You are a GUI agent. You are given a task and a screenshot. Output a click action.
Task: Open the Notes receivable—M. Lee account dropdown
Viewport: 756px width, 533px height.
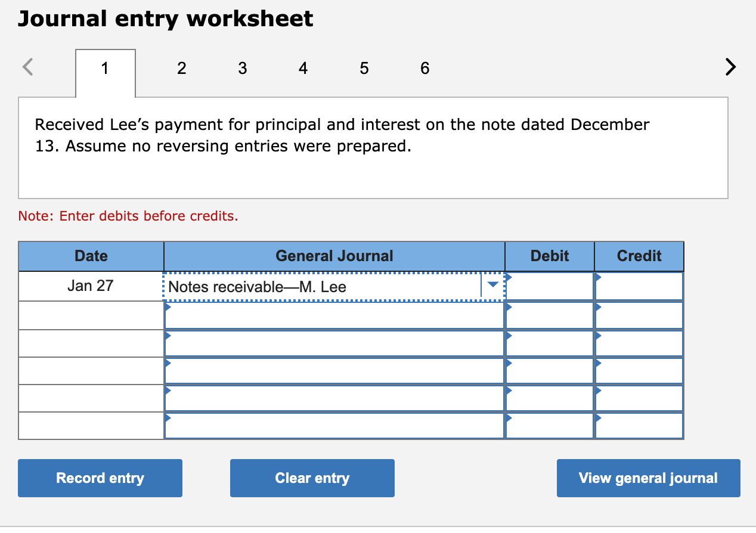[x=492, y=286]
